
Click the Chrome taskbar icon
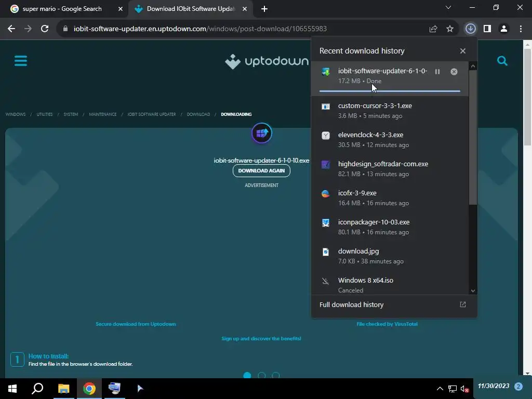pyautogui.click(x=89, y=389)
